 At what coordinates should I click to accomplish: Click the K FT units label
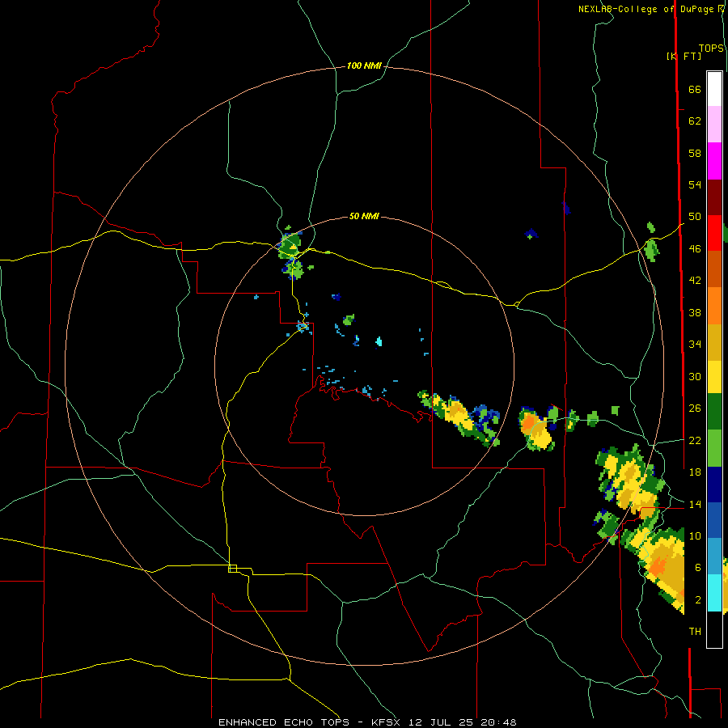[684, 56]
